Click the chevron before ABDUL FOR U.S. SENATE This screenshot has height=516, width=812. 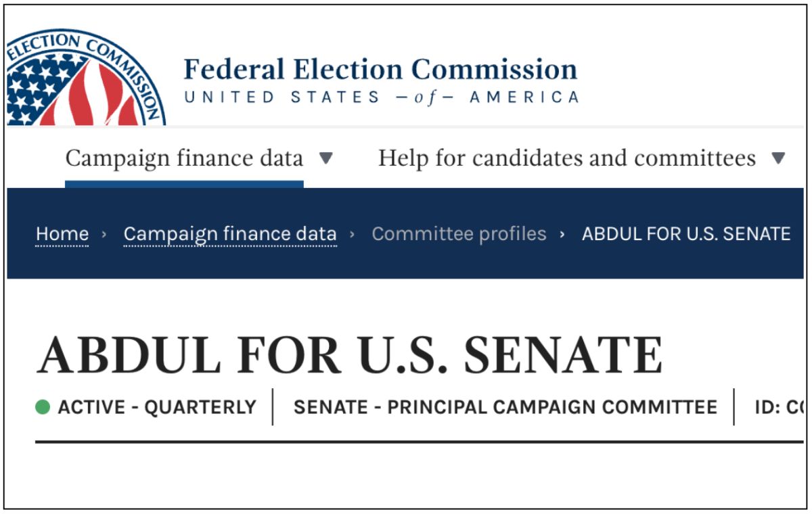[562, 233]
